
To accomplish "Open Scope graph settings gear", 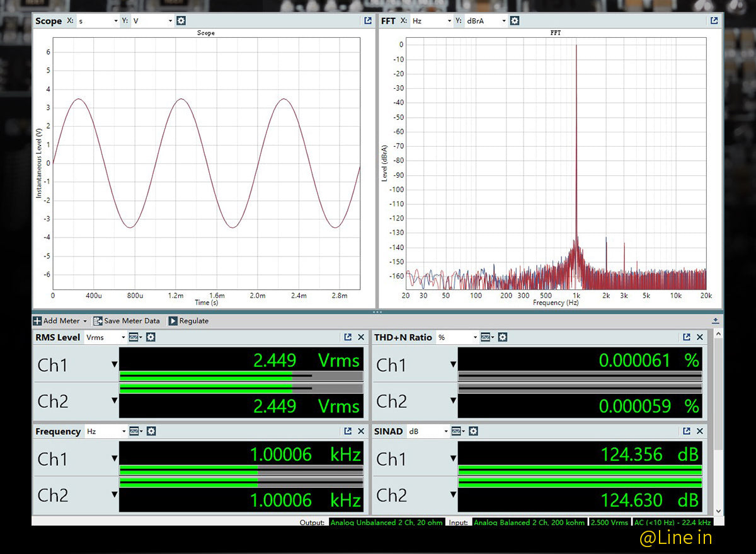I will [181, 21].
